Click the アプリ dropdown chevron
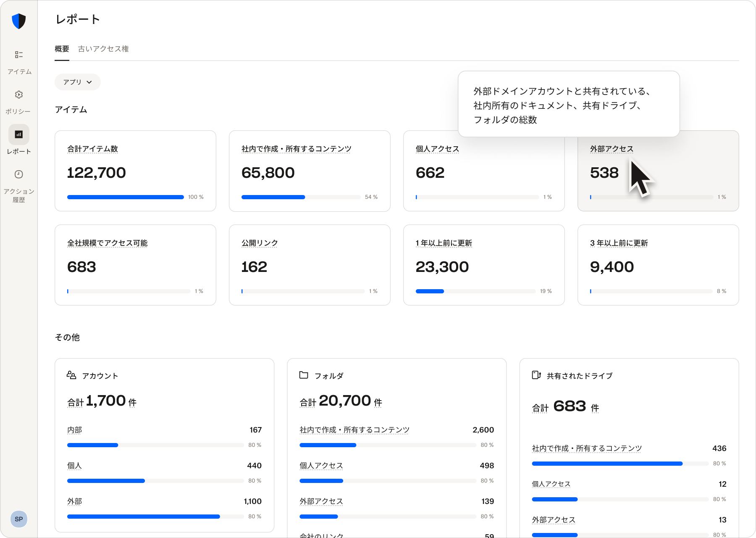 [89, 82]
